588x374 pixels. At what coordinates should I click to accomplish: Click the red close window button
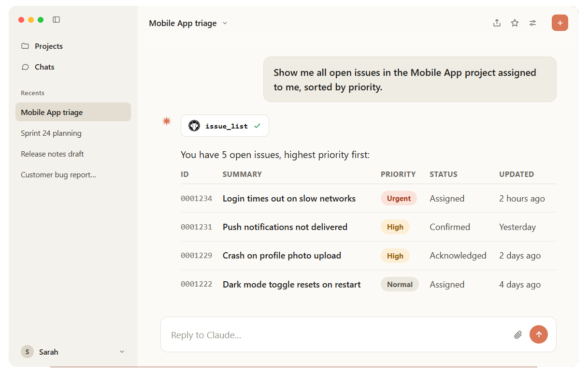21,20
